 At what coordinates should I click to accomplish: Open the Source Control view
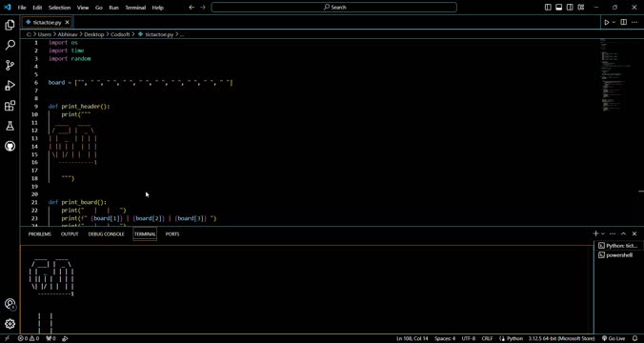click(10, 65)
